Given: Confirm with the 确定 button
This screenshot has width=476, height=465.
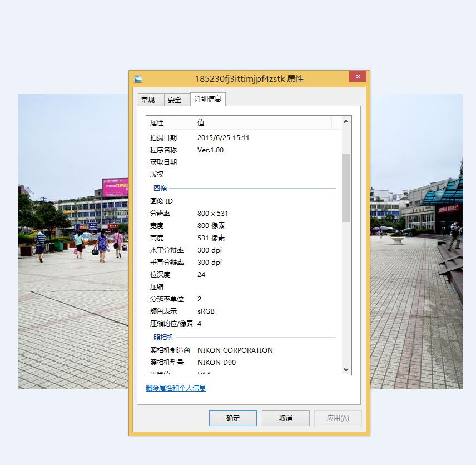Looking at the screenshot, I should tap(233, 418).
